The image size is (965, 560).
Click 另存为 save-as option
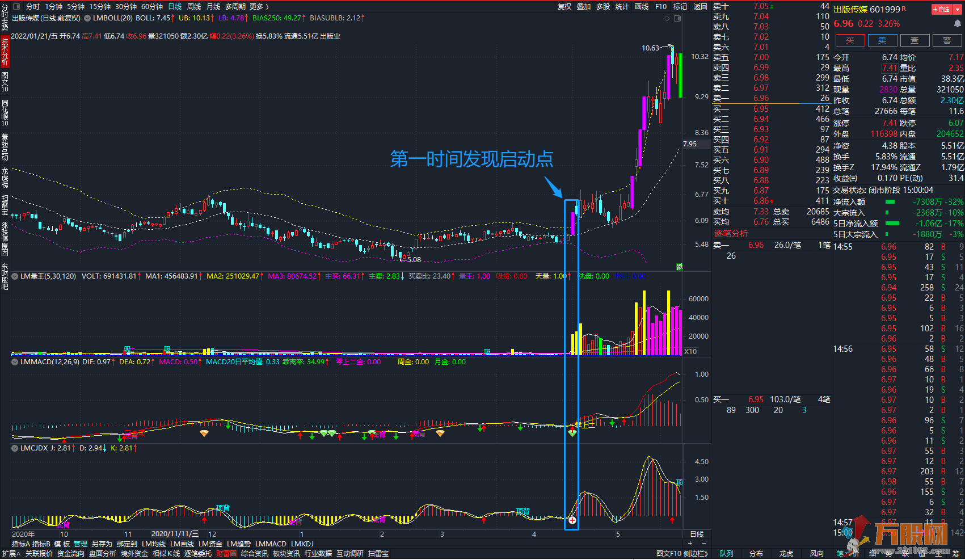(102, 544)
